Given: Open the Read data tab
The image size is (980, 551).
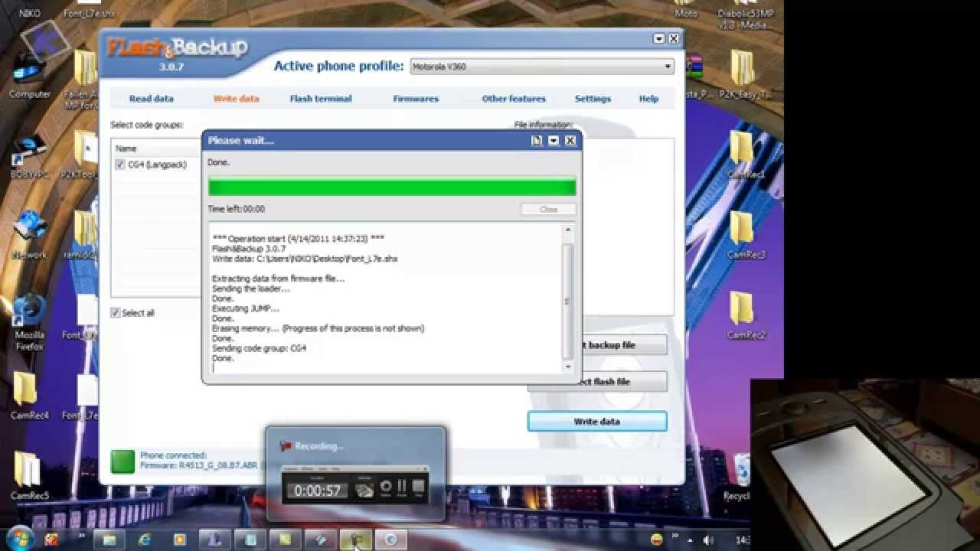Looking at the screenshot, I should point(152,99).
